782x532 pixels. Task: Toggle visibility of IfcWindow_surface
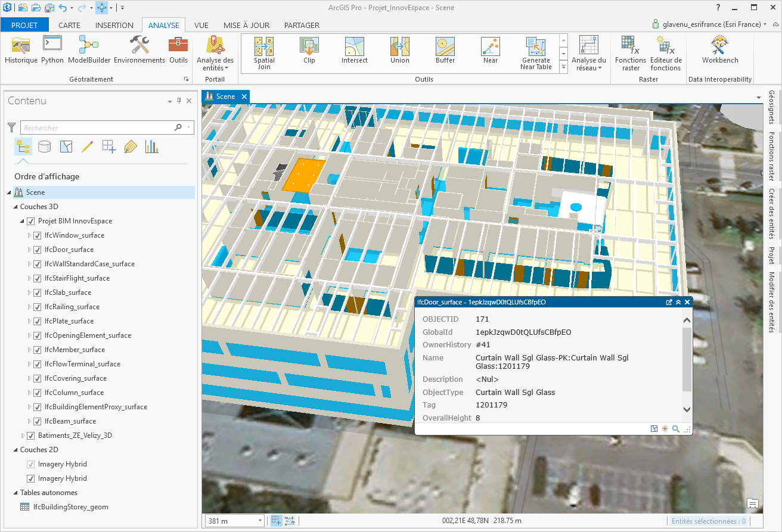(37, 235)
